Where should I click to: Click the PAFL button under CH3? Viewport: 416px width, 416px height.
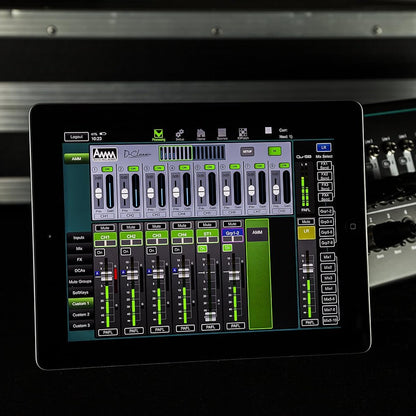159,330
